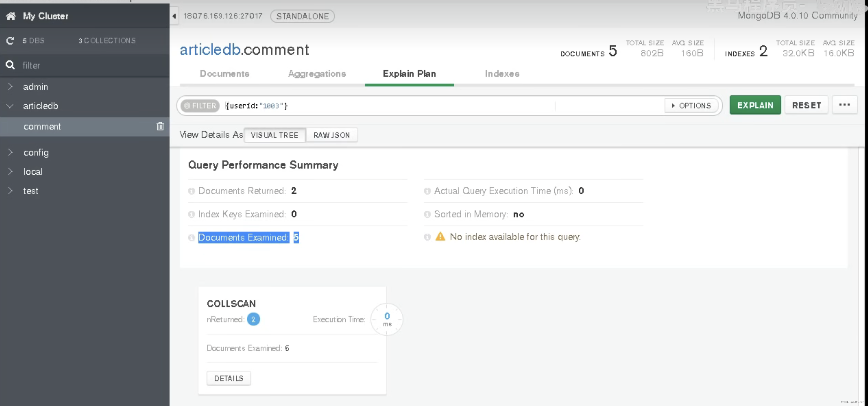This screenshot has width=868, height=406.
Task: Collapse sidebar with the left arrow
Action: (174, 16)
